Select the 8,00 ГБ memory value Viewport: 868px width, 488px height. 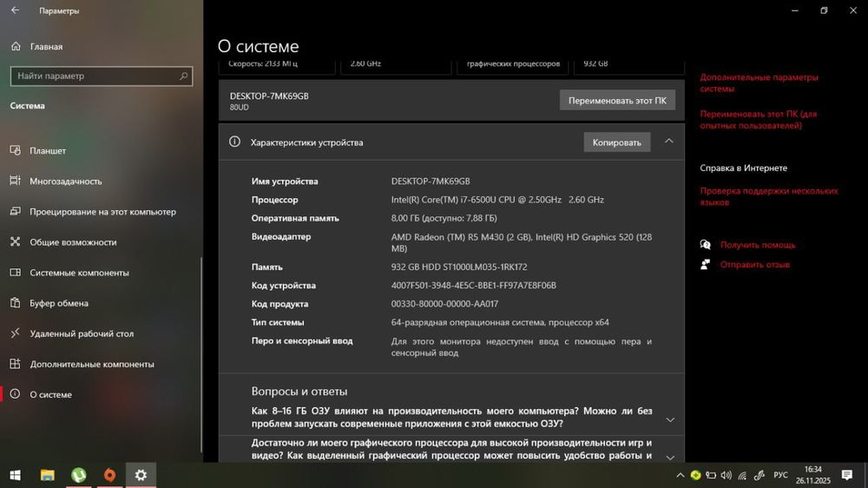tap(444, 218)
